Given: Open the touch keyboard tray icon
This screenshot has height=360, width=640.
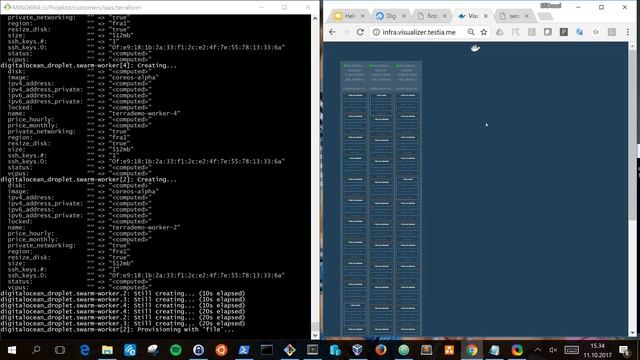Looking at the screenshot, I should [571, 350].
